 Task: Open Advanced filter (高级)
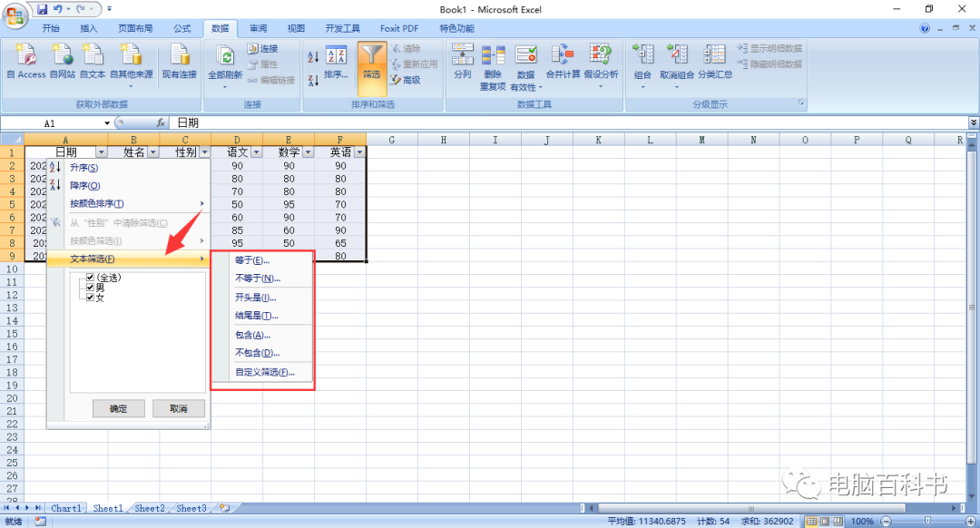pyautogui.click(x=406, y=80)
